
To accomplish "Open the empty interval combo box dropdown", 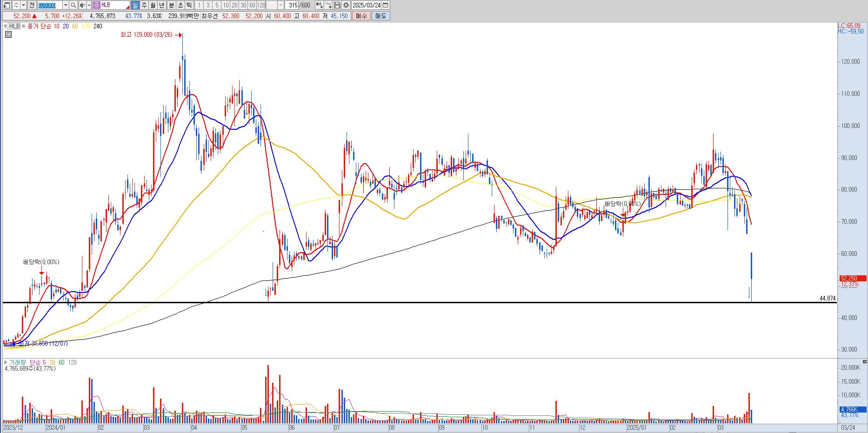I will pyautogui.click(x=280, y=5).
